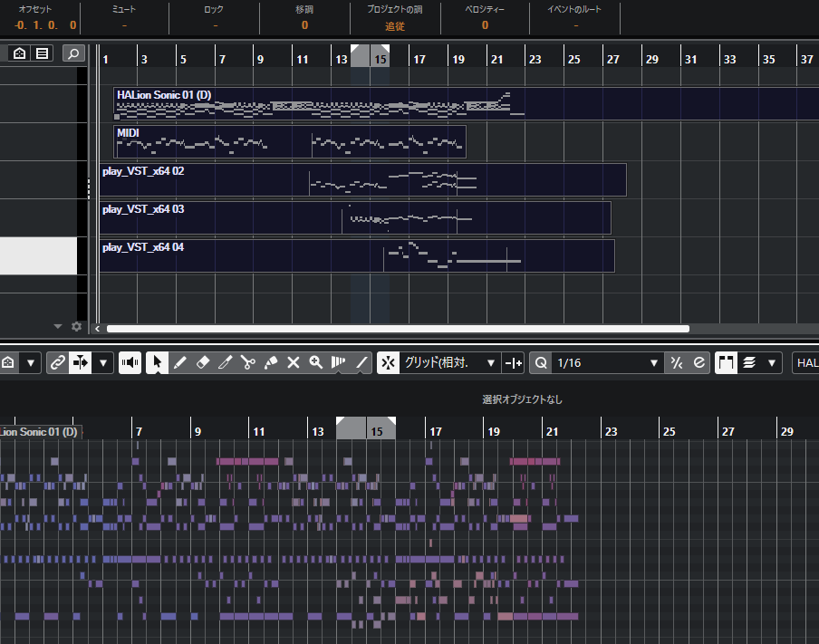Click track list agents list icon

point(43,53)
